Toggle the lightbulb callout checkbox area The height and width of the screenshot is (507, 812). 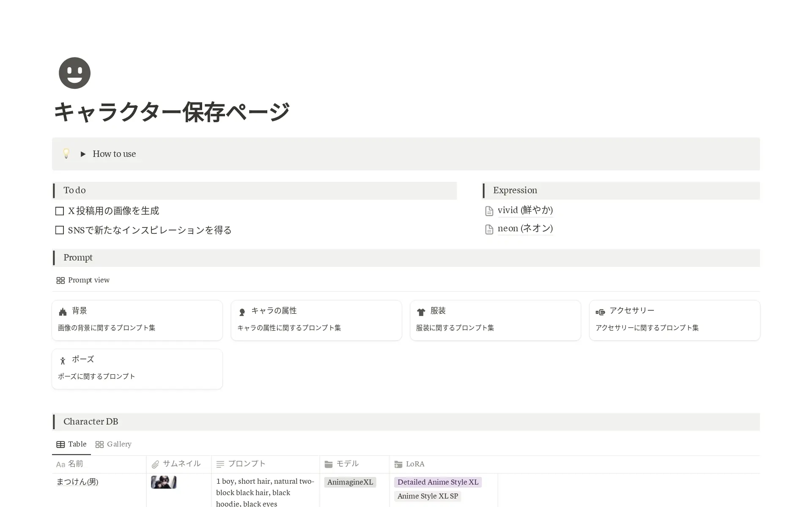point(66,153)
